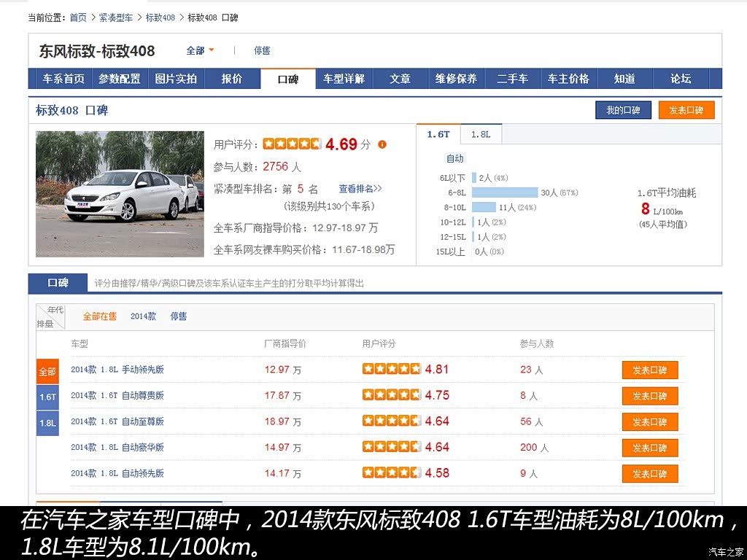Click the 14.97 万 price

(283, 447)
